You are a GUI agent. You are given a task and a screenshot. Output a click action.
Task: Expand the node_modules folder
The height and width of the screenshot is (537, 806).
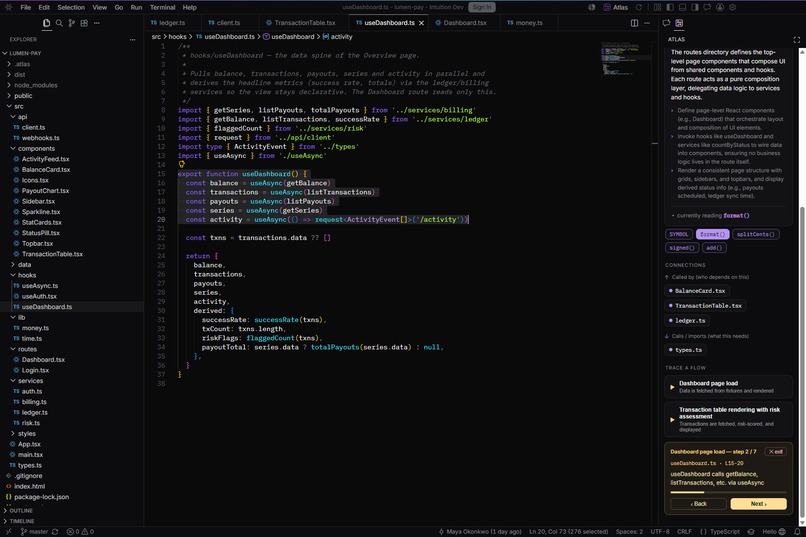point(35,85)
